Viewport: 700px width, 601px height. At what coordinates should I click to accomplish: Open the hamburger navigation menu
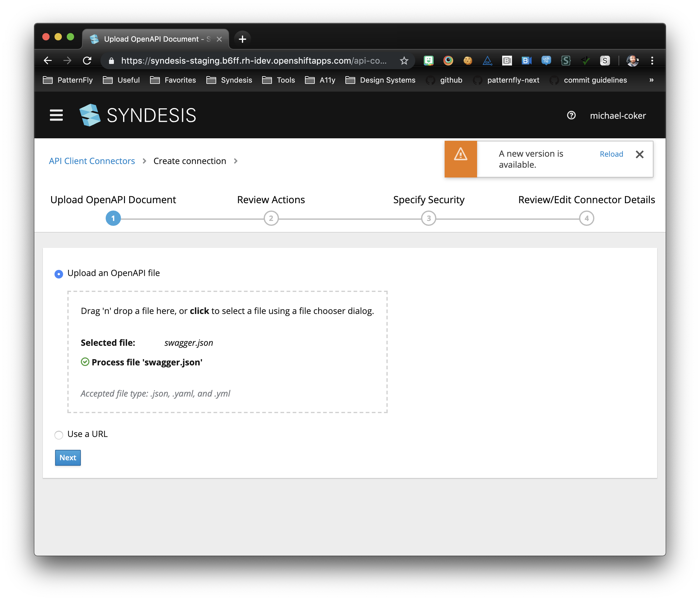click(56, 115)
